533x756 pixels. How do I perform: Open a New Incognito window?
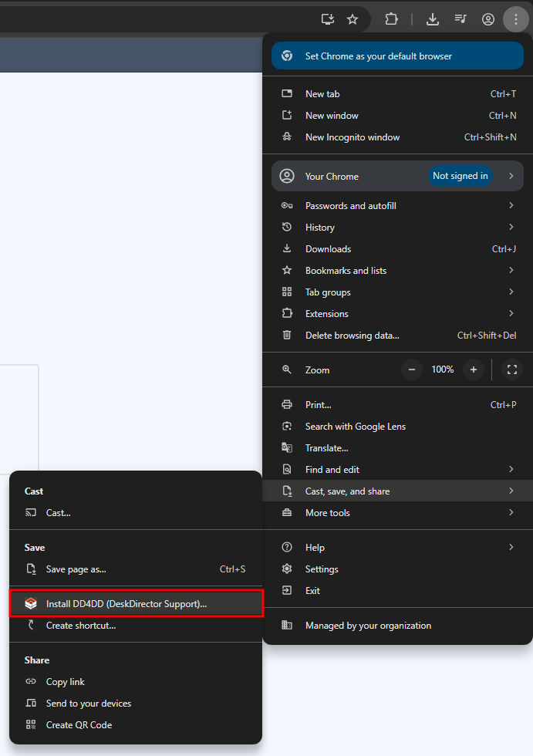tap(353, 137)
